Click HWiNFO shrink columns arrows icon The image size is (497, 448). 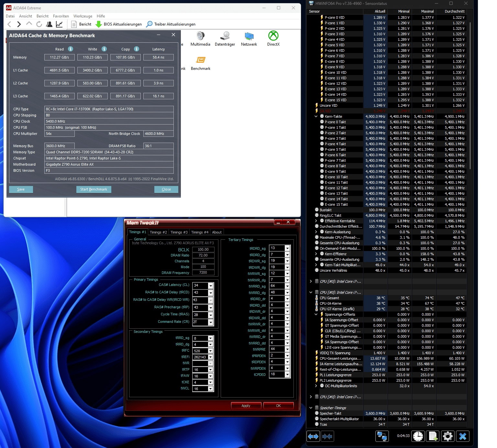pos(327,436)
